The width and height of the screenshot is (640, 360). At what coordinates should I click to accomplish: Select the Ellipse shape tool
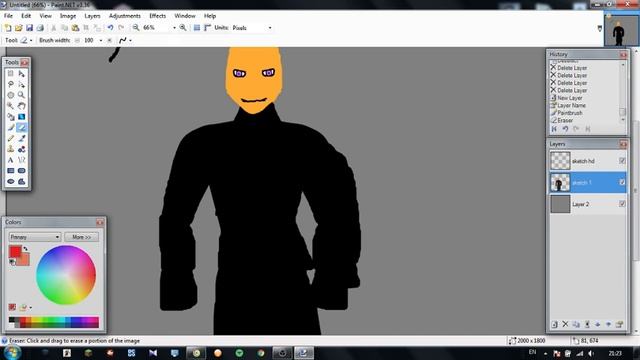(x=11, y=181)
